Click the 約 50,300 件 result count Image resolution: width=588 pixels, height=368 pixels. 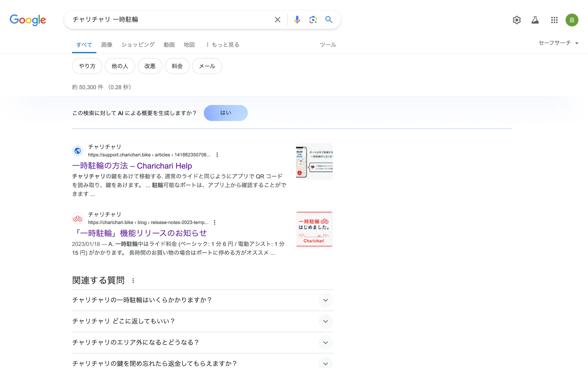coord(88,87)
